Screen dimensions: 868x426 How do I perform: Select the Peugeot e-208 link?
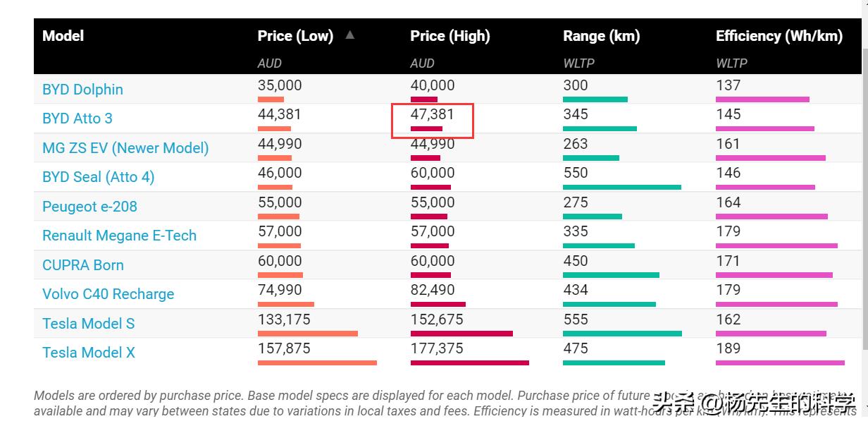coord(89,207)
